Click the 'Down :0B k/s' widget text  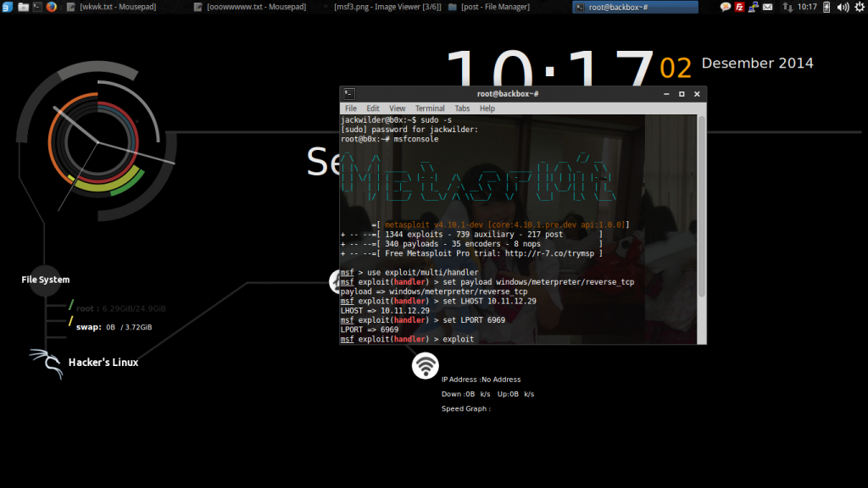(x=465, y=394)
